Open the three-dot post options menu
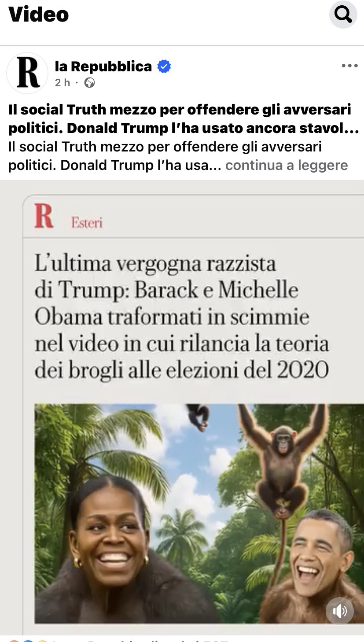 [349, 66]
